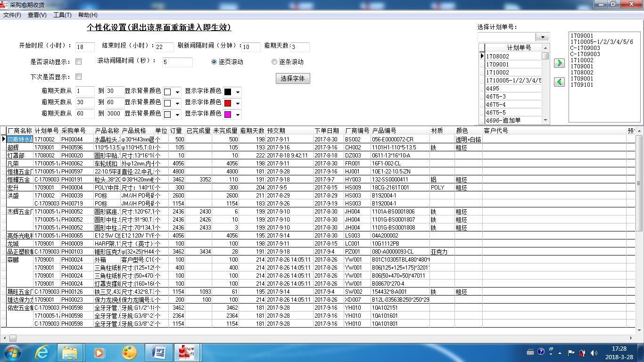The height and width of the screenshot is (362, 644).
Task: Click the black font color swatch
Action: click(228, 92)
